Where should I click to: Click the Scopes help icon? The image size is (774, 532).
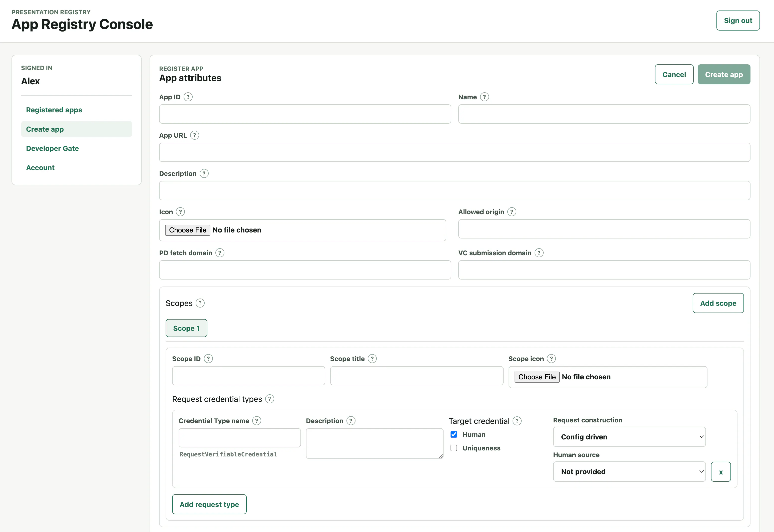coord(200,303)
